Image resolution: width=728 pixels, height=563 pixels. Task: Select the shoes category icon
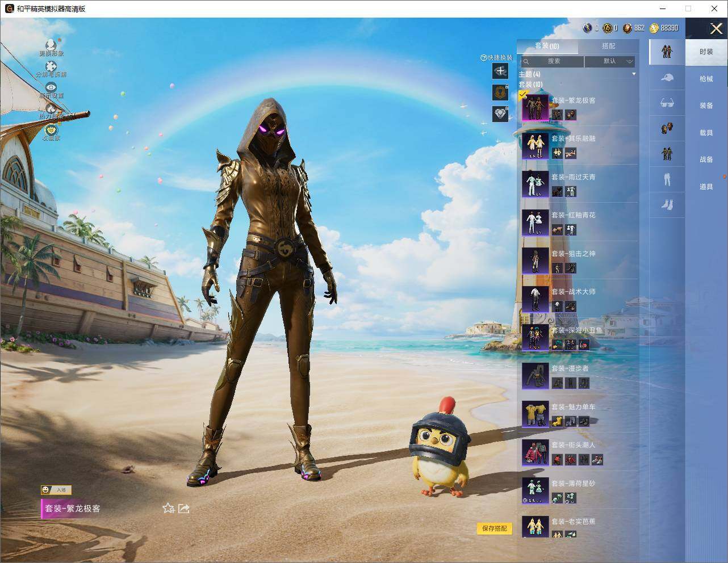click(667, 204)
